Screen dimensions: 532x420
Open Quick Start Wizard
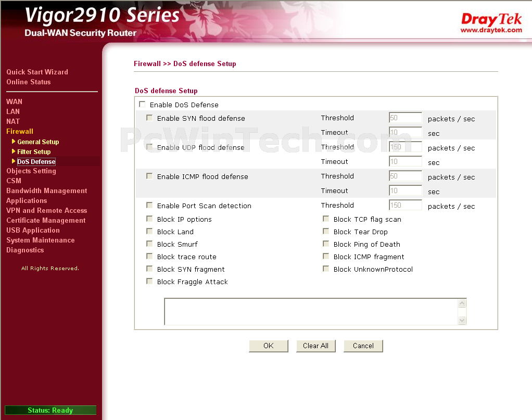click(x=37, y=72)
